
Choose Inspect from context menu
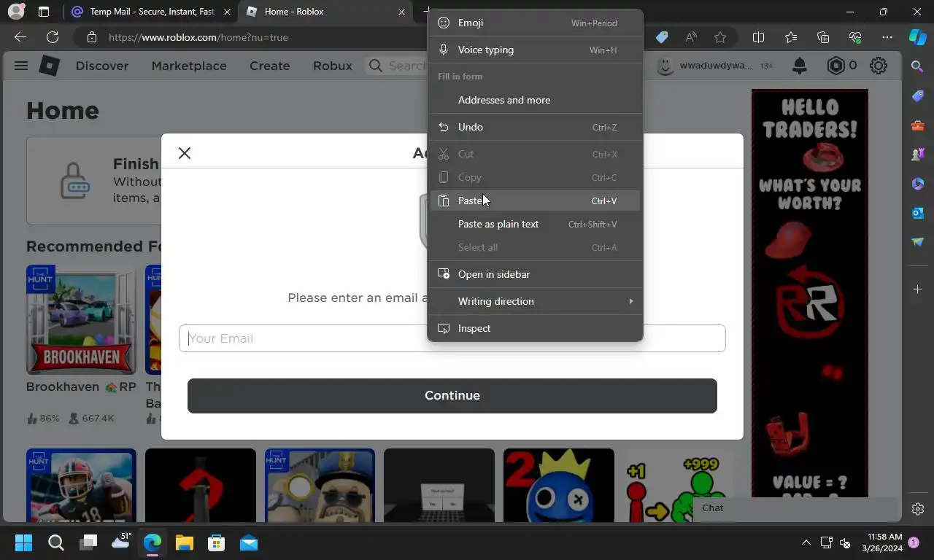click(535, 328)
